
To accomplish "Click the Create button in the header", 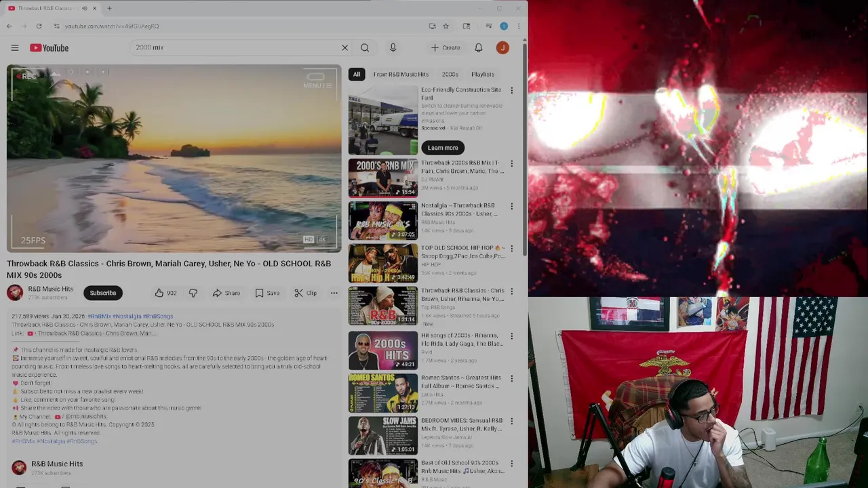I will point(446,47).
